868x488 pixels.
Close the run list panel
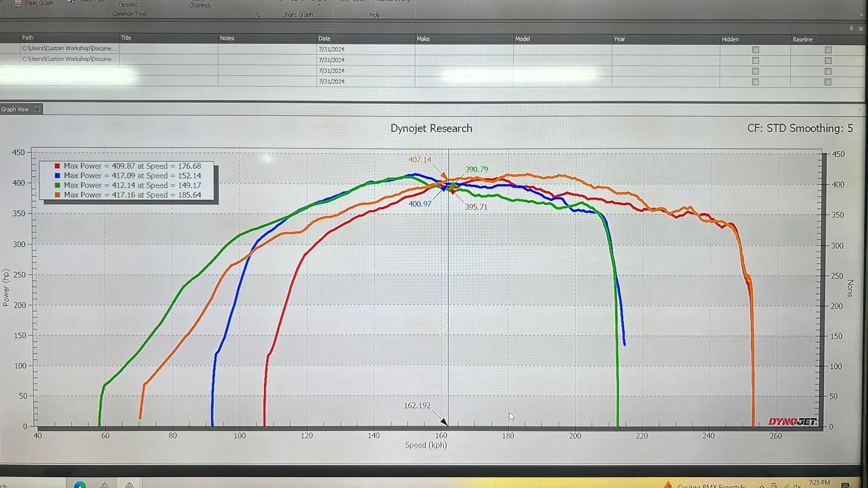point(861,29)
